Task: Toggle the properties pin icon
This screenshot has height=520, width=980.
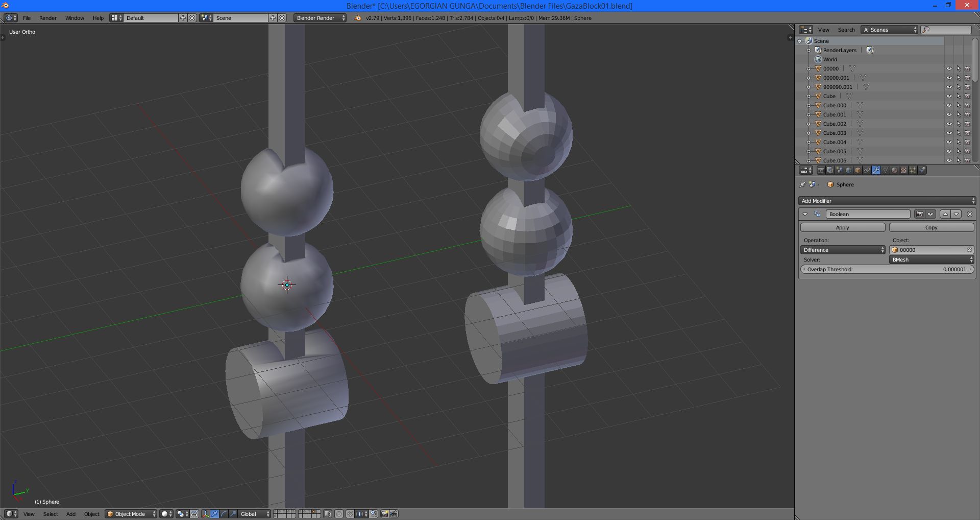Action: [802, 184]
